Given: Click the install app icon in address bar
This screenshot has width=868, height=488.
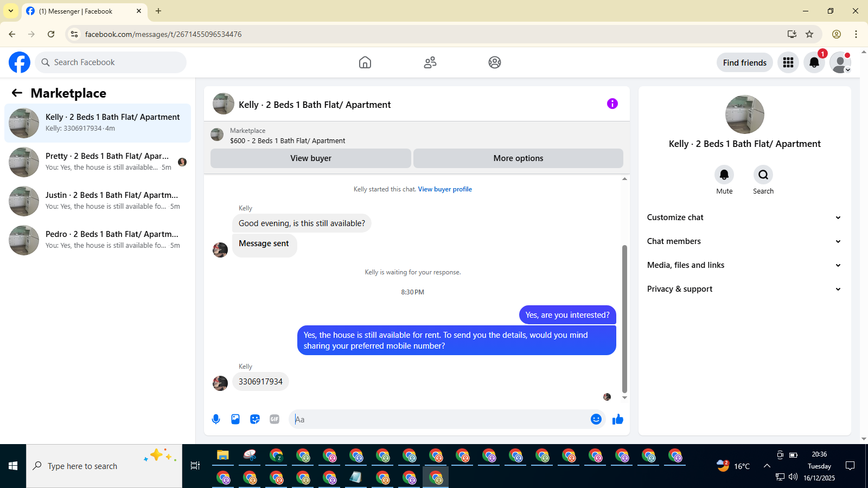Looking at the screenshot, I should point(792,34).
